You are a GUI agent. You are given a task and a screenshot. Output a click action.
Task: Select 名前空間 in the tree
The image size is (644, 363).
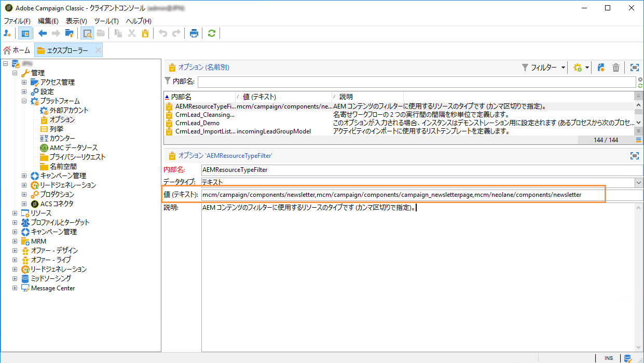[x=63, y=166]
